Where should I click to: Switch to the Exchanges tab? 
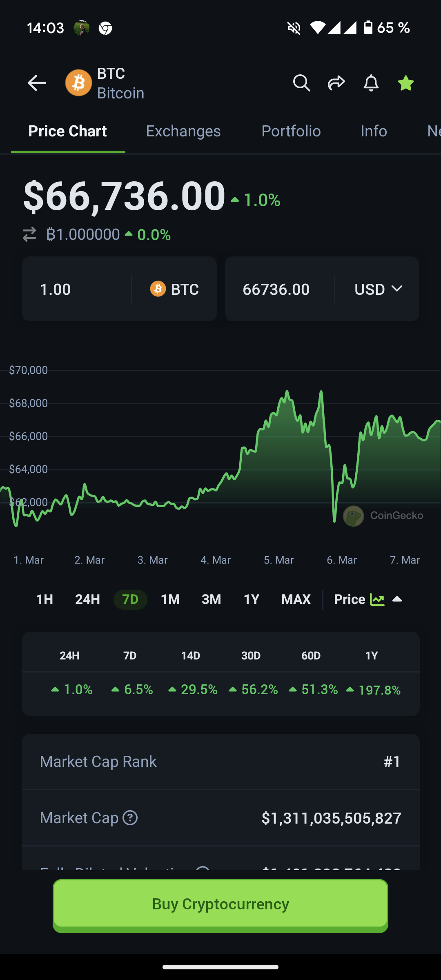point(183,131)
